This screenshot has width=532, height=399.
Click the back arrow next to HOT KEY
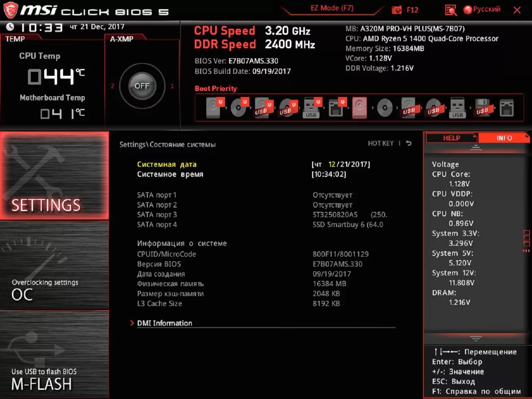coord(409,143)
